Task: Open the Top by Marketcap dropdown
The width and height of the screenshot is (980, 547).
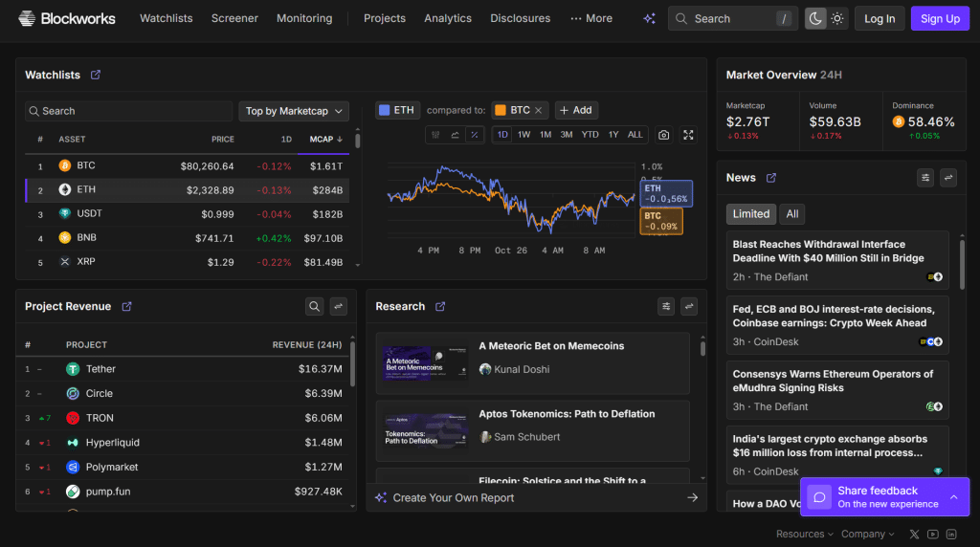Action: pyautogui.click(x=294, y=111)
